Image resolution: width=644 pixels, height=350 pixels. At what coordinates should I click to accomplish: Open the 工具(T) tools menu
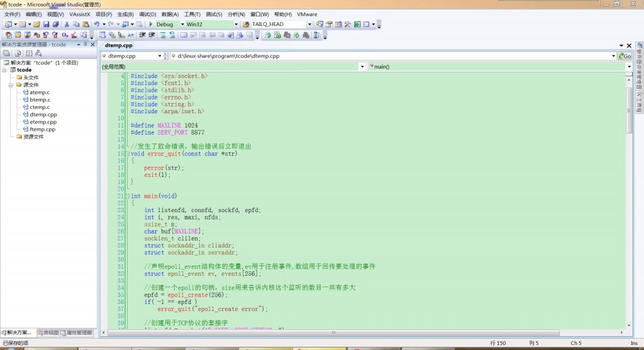192,14
